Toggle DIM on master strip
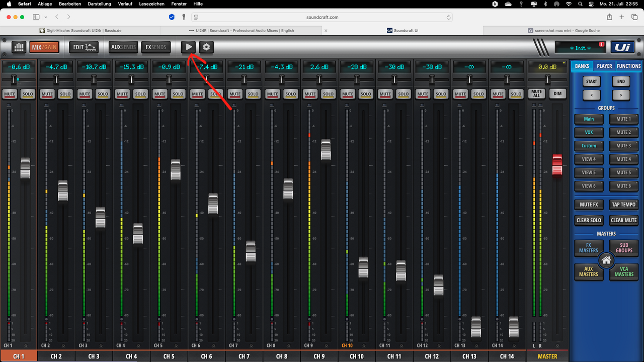The height and width of the screenshot is (362, 644). pyautogui.click(x=558, y=94)
